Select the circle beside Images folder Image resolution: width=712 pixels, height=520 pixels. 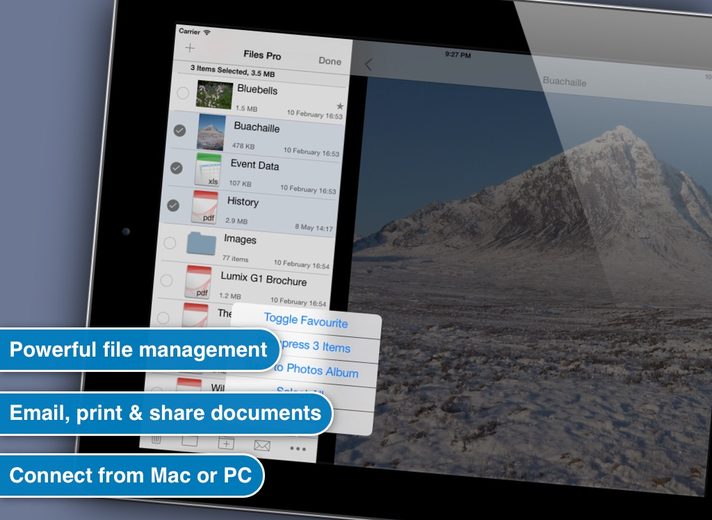(169, 243)
